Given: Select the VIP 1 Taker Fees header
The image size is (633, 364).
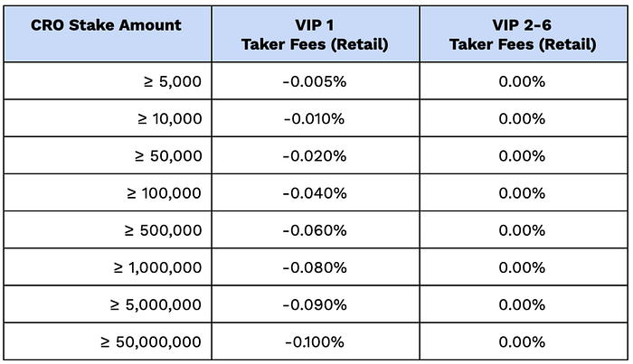Looking at the screenshot, I should [x=315, y=34].
